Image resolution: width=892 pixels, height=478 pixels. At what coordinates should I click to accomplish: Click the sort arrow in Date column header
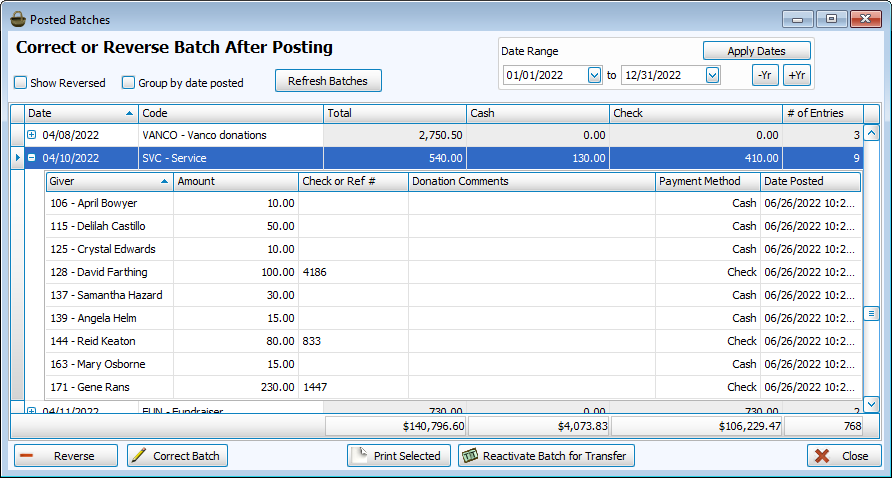[130, 113]
